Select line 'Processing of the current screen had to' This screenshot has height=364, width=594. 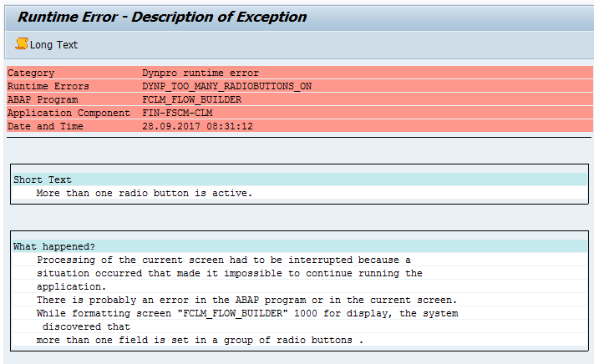point(224,260)
